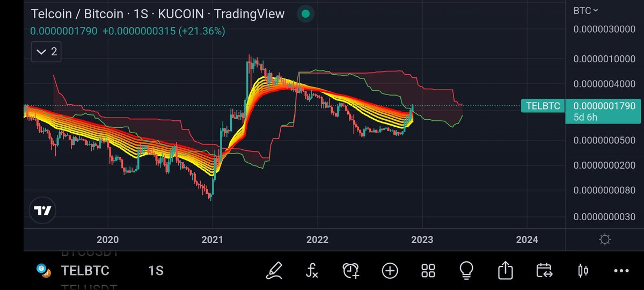
Task: Open the BTC currency dropdown
Action: pos(586,10)
